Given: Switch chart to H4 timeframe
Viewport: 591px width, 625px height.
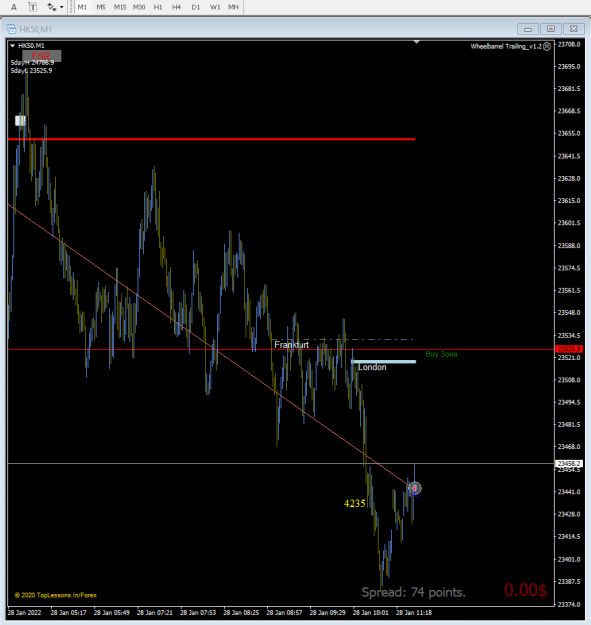Looking at the screenshot, I should tap(177, 7).
